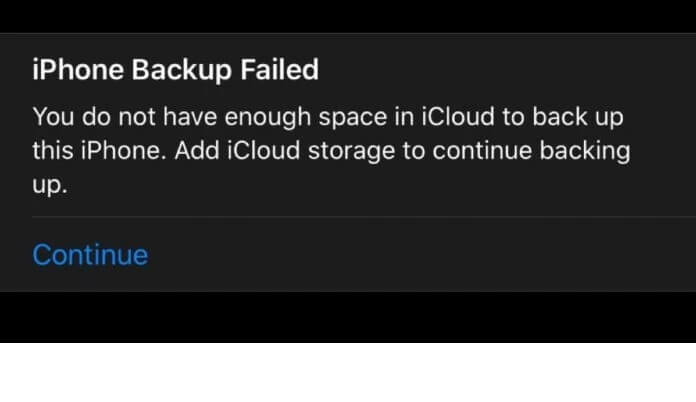
Task: Click the white area beneath the screenshot
Action: tap(348, 373)
